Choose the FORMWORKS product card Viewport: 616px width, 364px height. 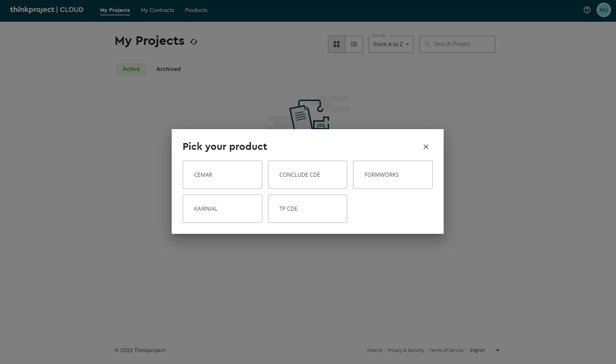coord(393,175)
